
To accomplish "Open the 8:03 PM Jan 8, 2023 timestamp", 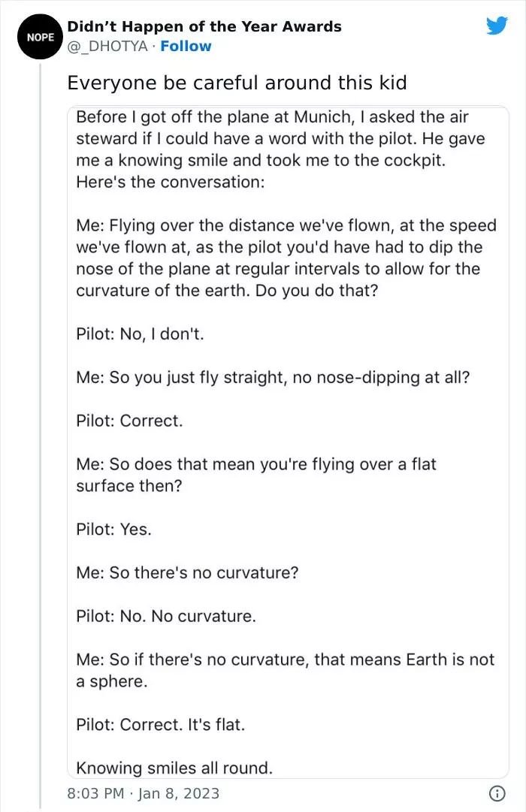I will click(x=144, y=793).
